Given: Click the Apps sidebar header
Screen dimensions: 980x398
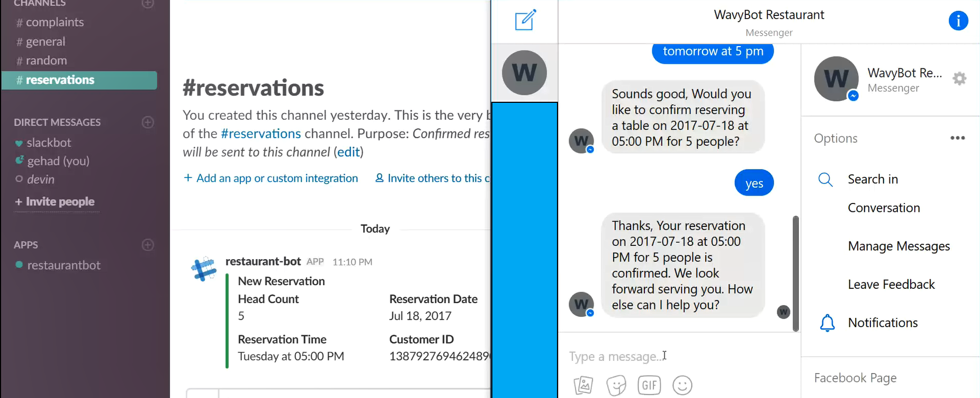Looking at the screenshot, I should [26, 245].
